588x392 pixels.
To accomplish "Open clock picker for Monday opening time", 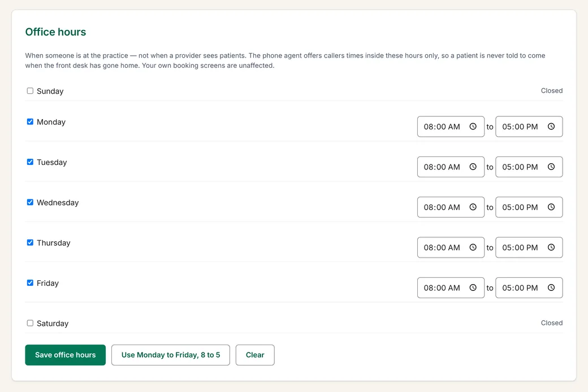I will (473, 127).
